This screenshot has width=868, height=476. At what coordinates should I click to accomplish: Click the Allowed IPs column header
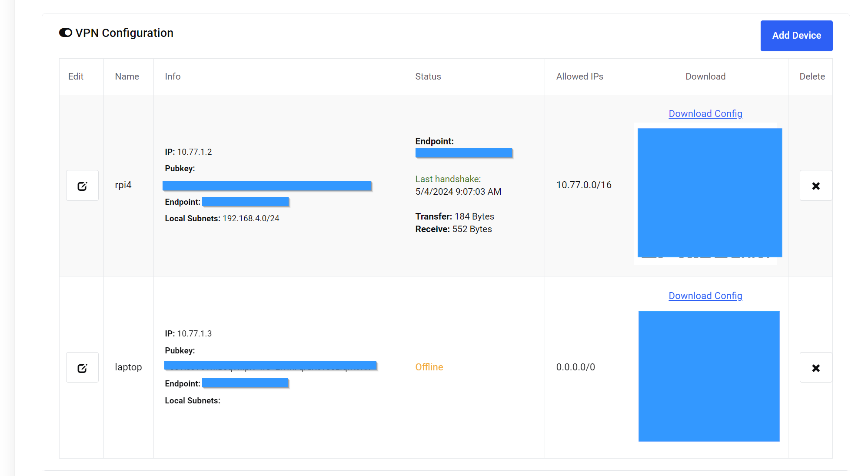click(x=579, y=77)
